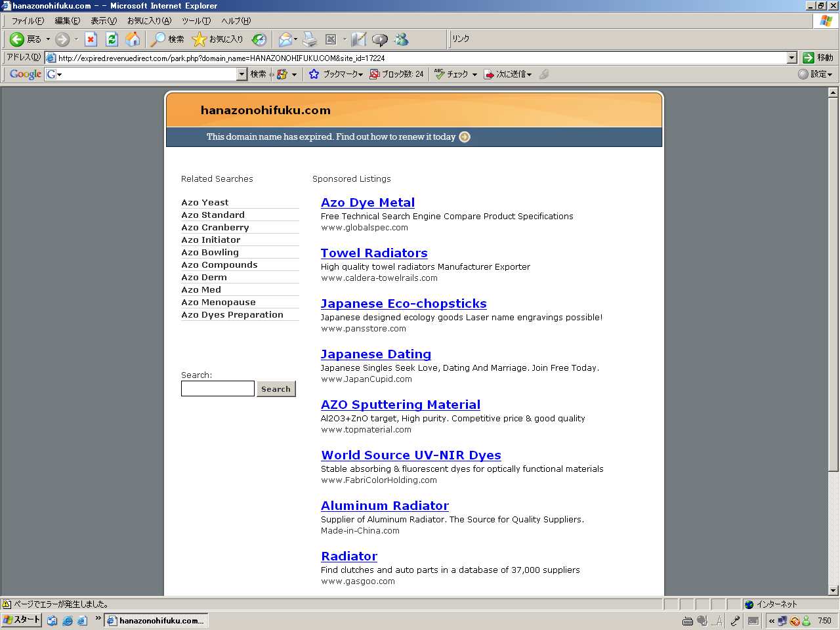Open the 検索 search magnifier in toolbar
The width and height of the screenshot is (840, 630).
(167, 39)
